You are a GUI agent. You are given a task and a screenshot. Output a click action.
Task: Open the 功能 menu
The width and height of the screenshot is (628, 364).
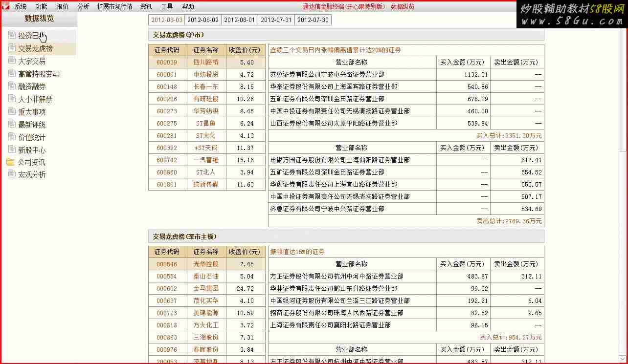pyautogui.click(x=42, y=6)
